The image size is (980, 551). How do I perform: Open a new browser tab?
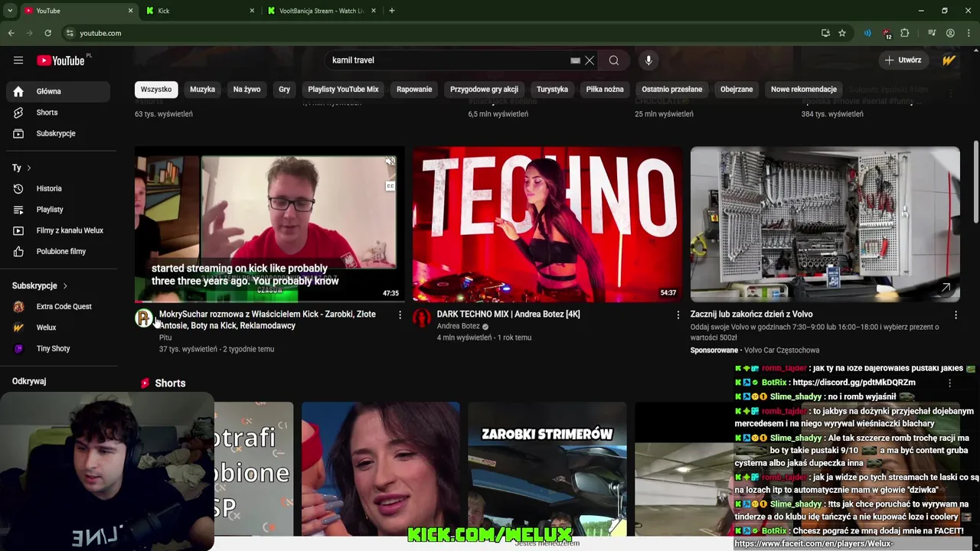[391, 11]
